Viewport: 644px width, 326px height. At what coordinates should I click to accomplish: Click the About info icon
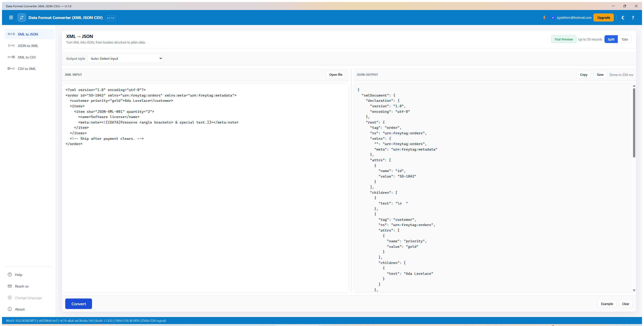pos(10,309)
